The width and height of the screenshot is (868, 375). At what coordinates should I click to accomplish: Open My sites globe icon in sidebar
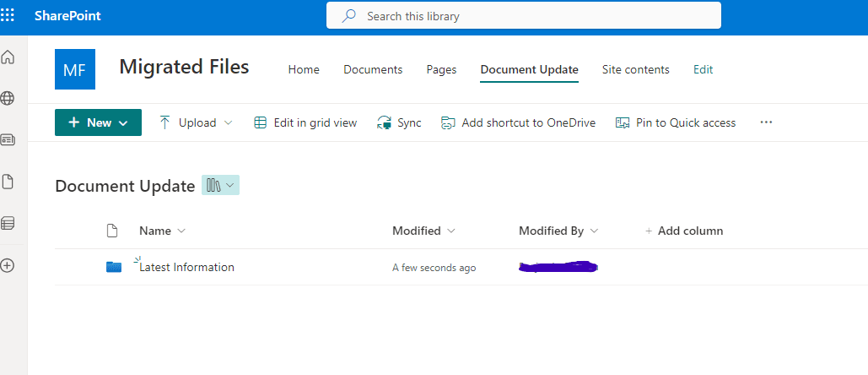point(8,99)
